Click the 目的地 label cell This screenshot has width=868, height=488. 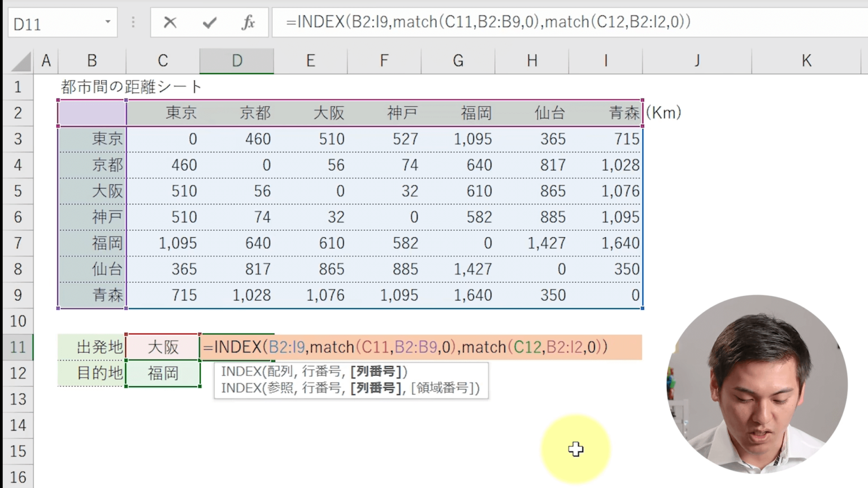click(x=92, y=373)
